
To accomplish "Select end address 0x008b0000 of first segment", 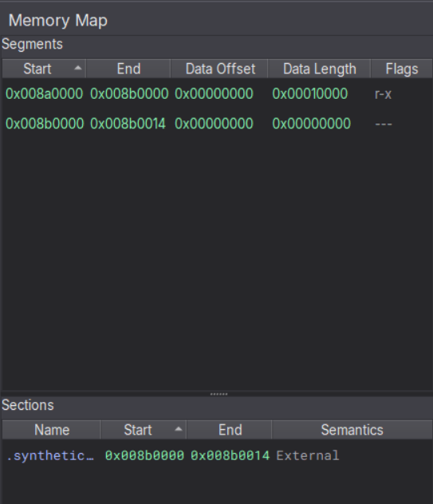I will pyautogui.click(x=129, y=94).
